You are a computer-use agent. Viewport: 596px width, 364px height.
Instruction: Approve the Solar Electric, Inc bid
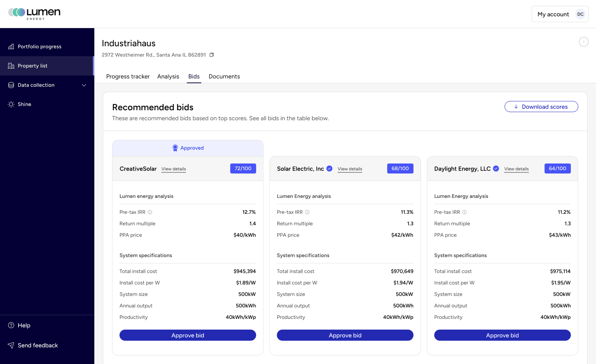click(x=345, y=335)
